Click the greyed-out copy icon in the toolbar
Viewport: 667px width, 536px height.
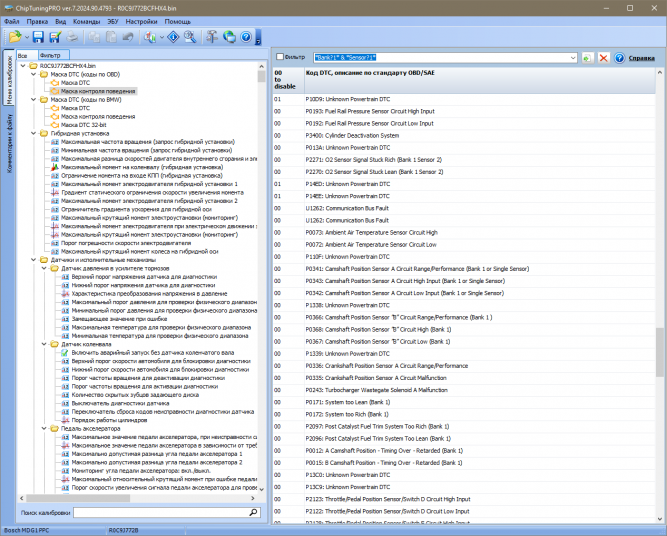coord(94,37)
